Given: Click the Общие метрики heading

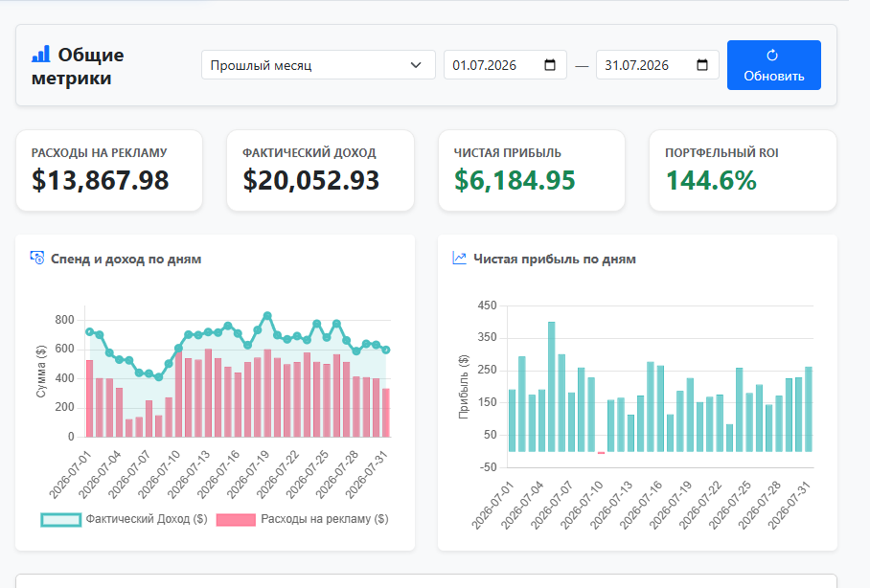Looking at the screenshot, I should 78,66.
